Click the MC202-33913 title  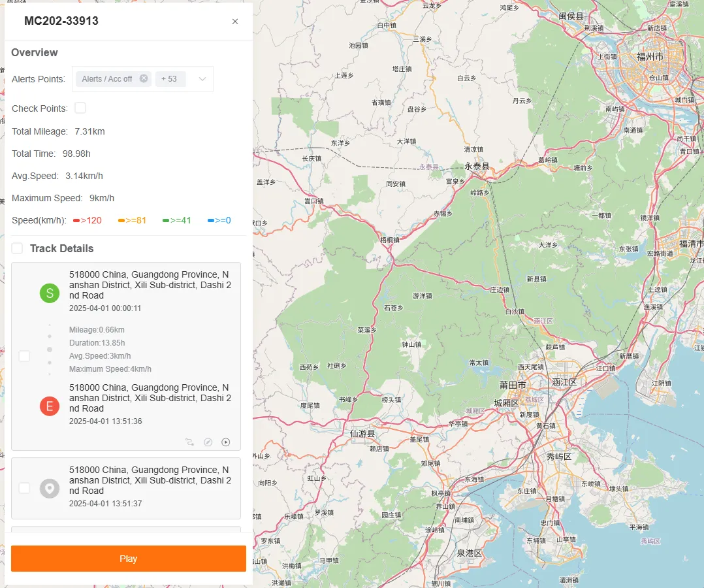click(x=61, y=21)
